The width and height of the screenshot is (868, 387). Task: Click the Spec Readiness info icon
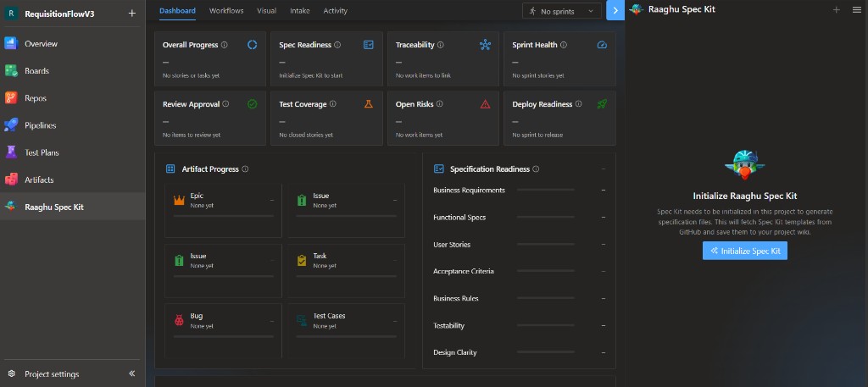[x=337, y=45]
